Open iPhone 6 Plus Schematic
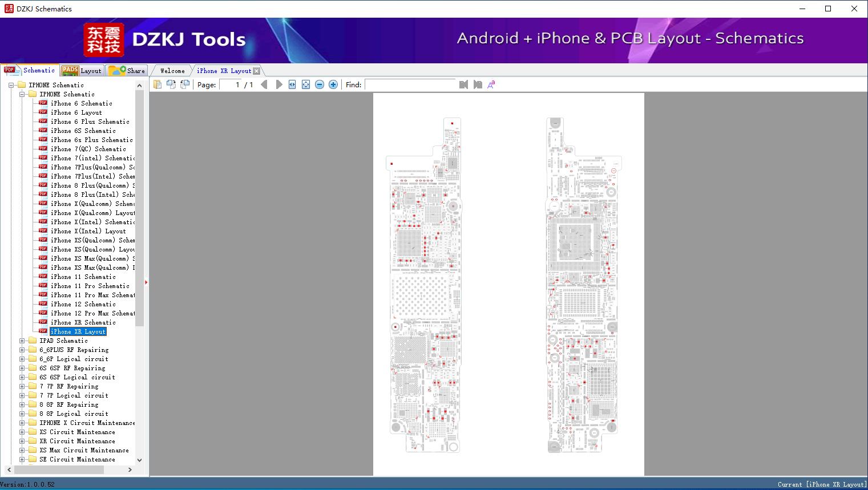 (90, 122)
